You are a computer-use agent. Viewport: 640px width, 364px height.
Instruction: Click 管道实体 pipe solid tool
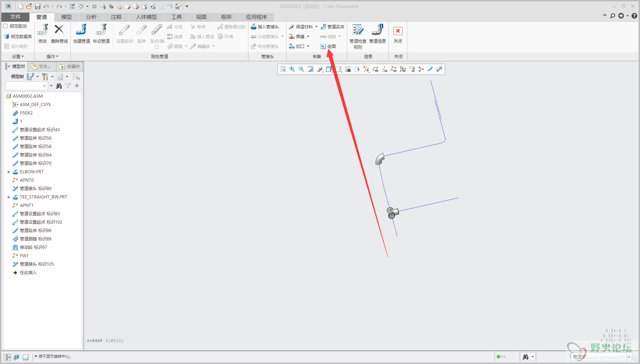click(332, 27)
